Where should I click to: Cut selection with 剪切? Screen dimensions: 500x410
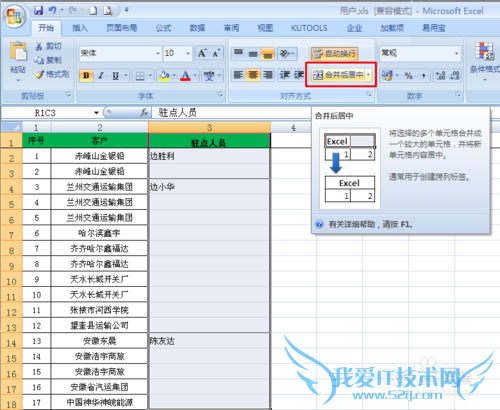tap(48, 46)
